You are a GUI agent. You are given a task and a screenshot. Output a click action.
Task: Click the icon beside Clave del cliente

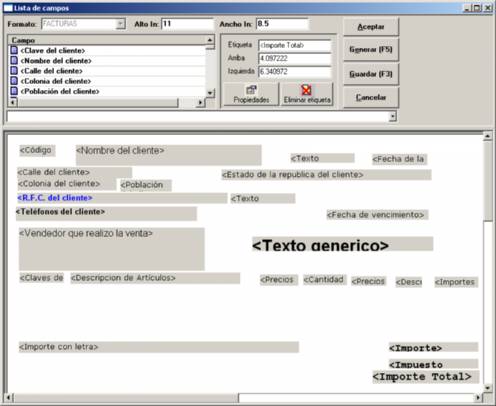click(14, 50)
